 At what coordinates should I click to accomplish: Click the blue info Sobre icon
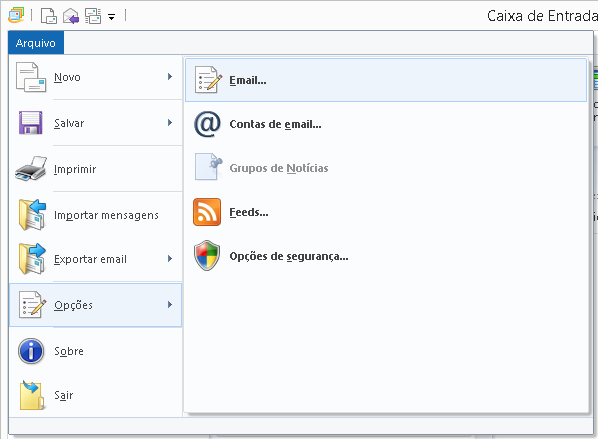point(31,351)
